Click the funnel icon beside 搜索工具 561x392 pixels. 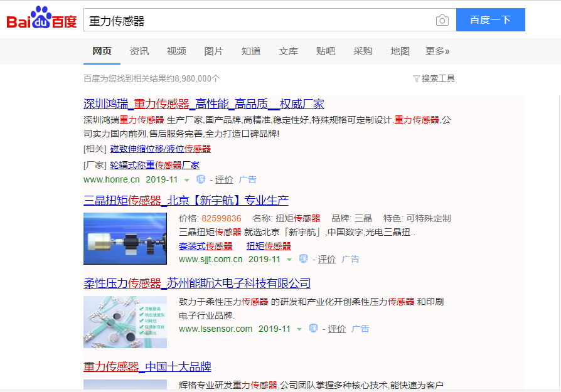click(x=416, y=78)
